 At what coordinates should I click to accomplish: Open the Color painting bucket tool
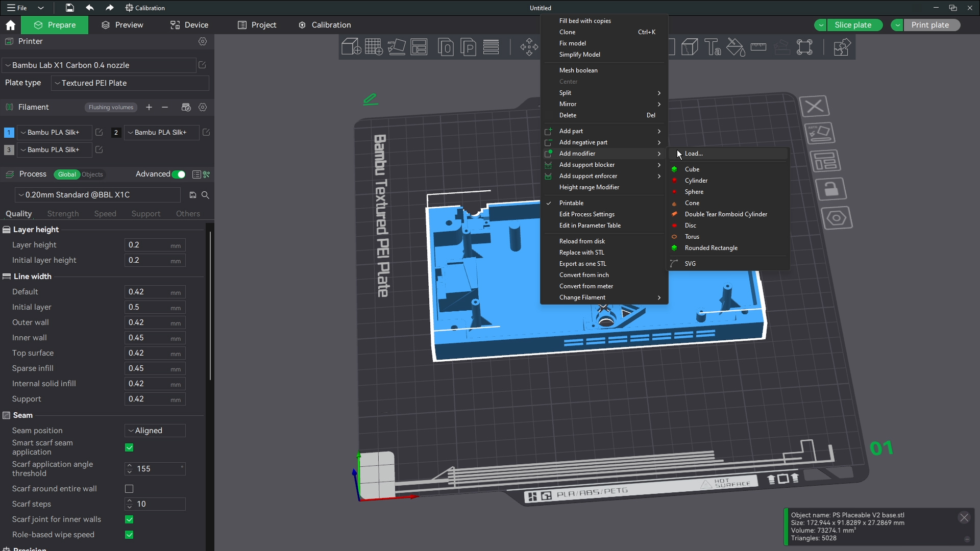(736, 47)
